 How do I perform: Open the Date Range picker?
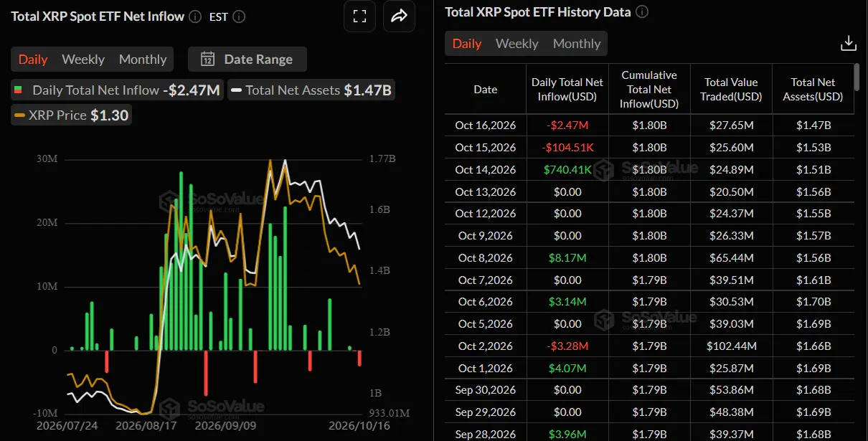[247, 59]
